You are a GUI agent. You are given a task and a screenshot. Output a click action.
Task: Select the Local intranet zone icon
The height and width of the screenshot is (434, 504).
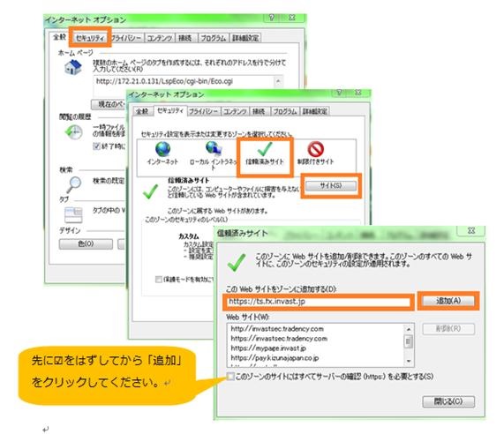click(214, 148)
